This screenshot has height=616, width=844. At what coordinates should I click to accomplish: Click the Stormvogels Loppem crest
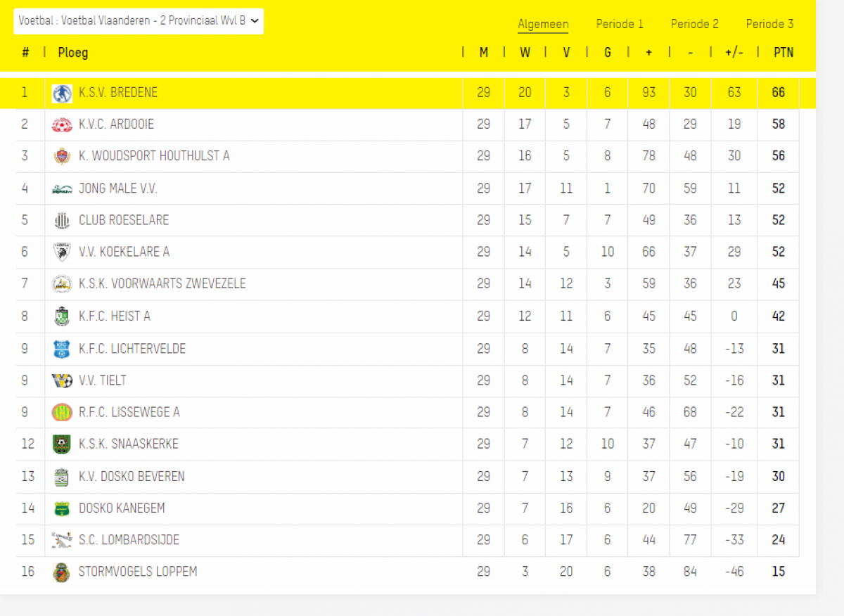coord(62,572)
